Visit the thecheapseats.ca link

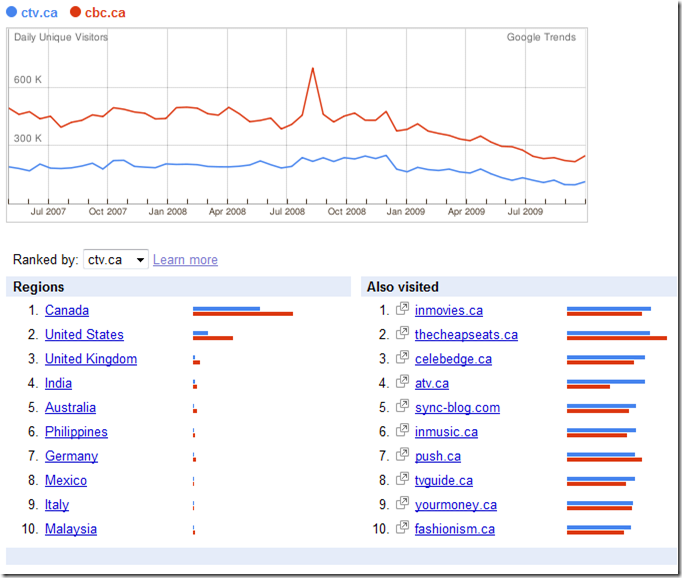tap(466, 335)
